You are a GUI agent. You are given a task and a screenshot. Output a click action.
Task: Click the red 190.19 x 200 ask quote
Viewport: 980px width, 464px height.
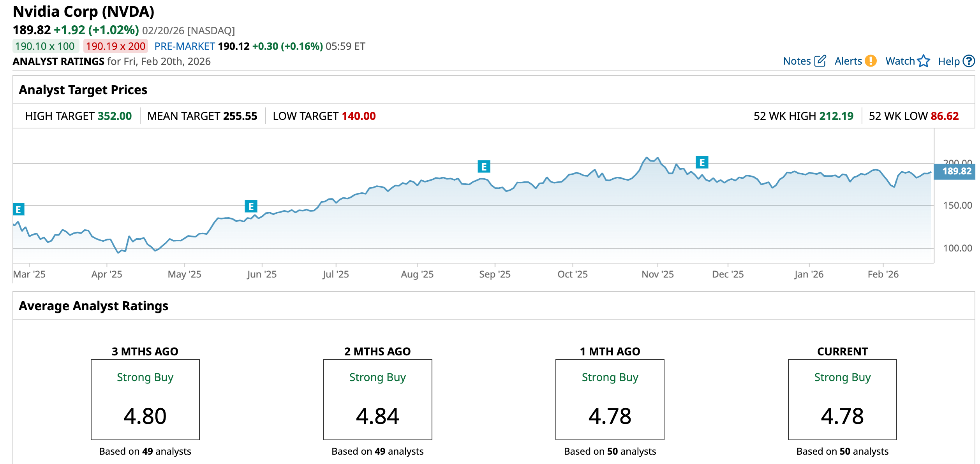pyautogui.click(x=115, y=46)
